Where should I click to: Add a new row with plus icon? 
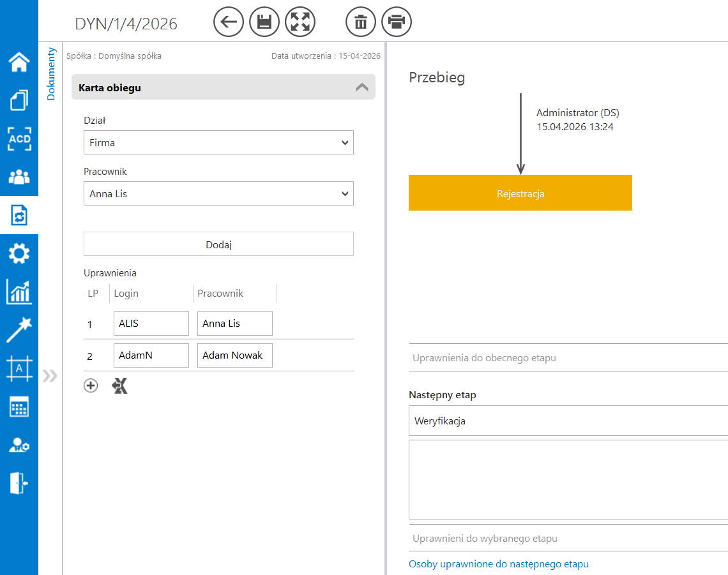pos(91,385)
